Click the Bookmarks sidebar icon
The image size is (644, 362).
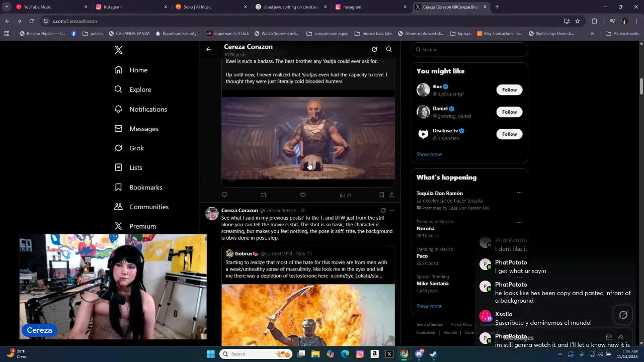[119, 187]
